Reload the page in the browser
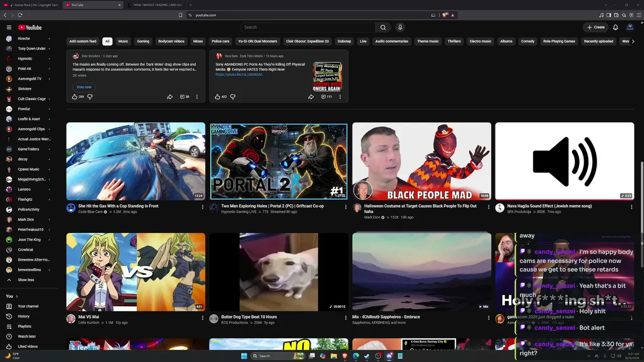 20,15
